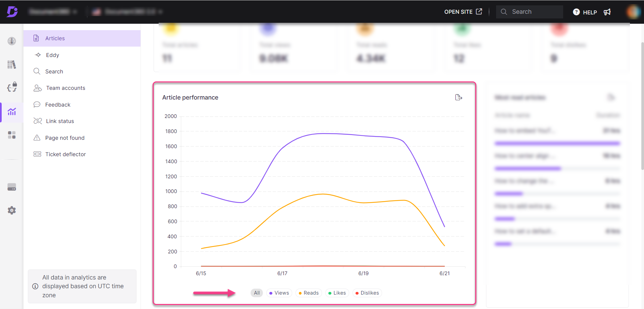Open the dashboard icon in left rail
Viewport: 644px width, 309px height.
point(12,41)
